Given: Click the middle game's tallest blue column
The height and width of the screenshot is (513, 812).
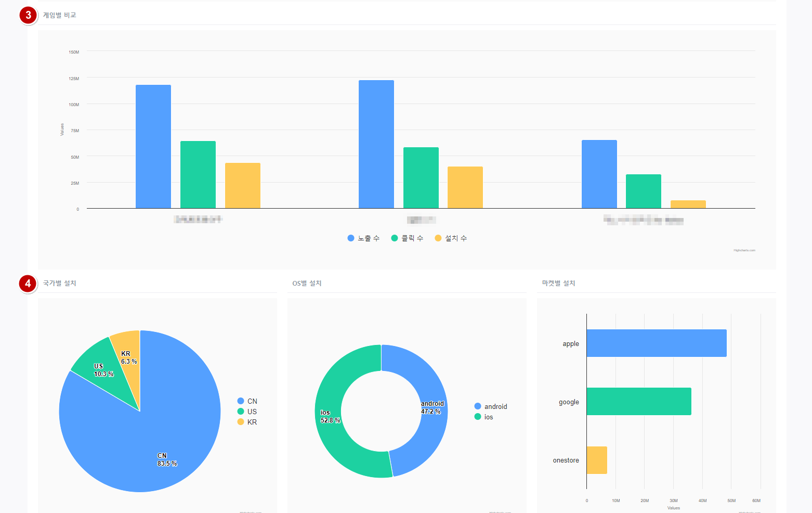Looking at the screenshot, I should click(x=376, y=144).
